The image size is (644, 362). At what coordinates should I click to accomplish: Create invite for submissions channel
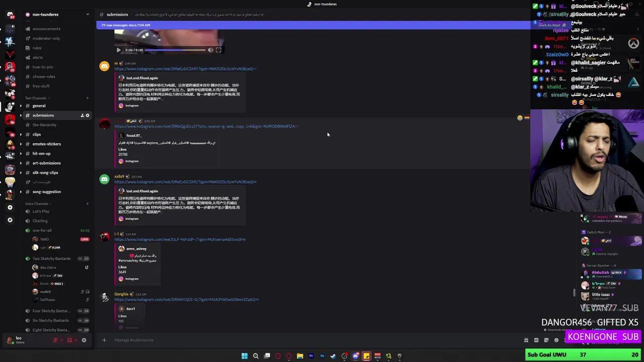coord(82,116)
